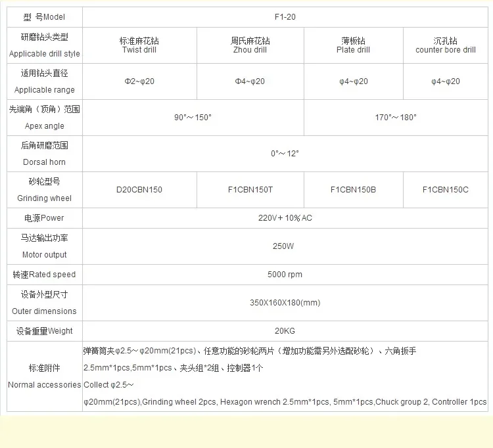Screen dimensions: 493x448
Task: Click the '90°~150°' apex angle value
Action: click(x=193, y=118)
